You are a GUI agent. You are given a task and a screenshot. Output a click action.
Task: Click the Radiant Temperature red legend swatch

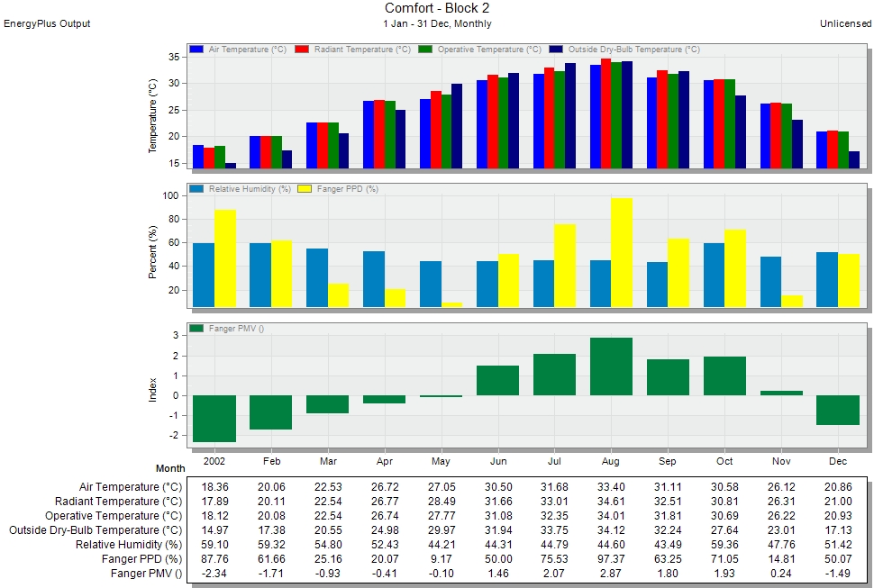pyautogui.click(x=302, y=49)
